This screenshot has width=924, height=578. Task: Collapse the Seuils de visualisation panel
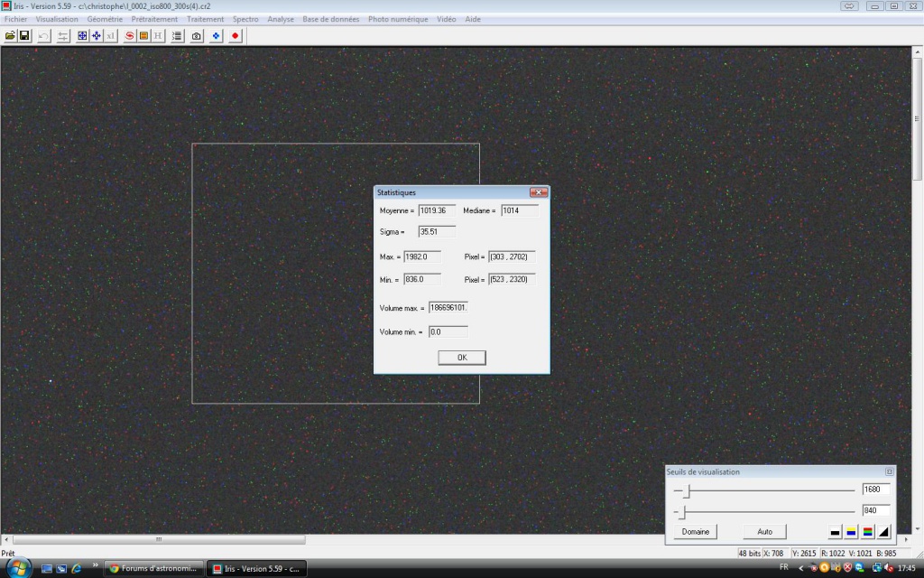(889, 471)
